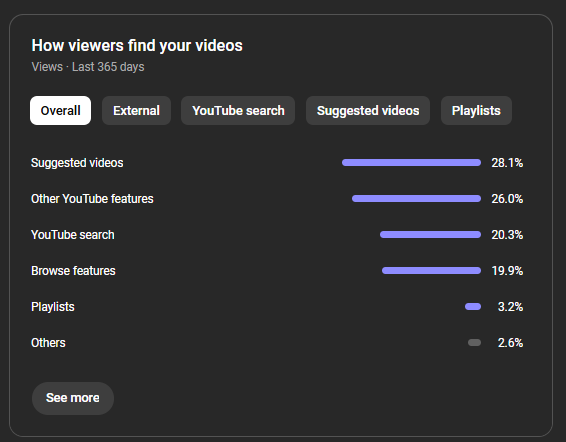566x442 pixels.
Task: Click the Views Last 365 days subtitle
Action: coord(88,67)
